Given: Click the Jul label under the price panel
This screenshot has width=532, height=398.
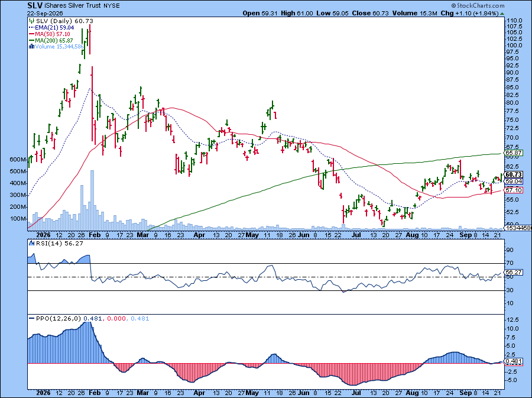Looking at the screenshot, I should (x=356, y=235).
